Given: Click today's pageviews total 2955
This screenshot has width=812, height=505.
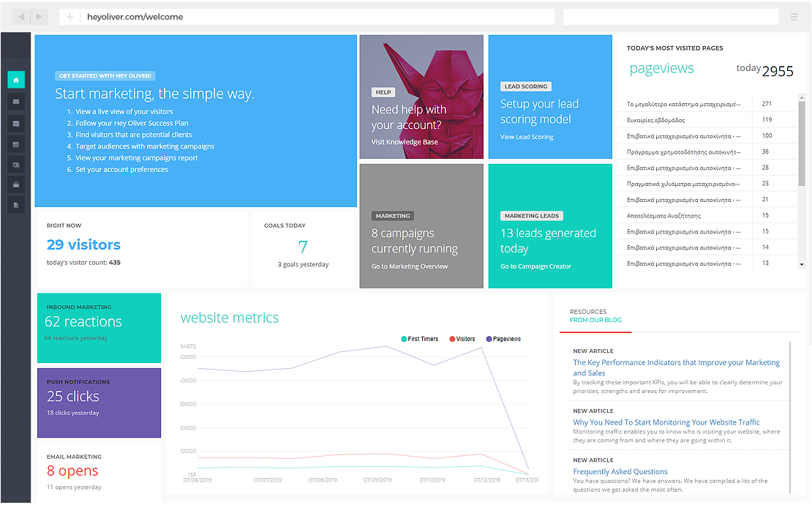Looking at the screenshot, I should click(778, 71).
